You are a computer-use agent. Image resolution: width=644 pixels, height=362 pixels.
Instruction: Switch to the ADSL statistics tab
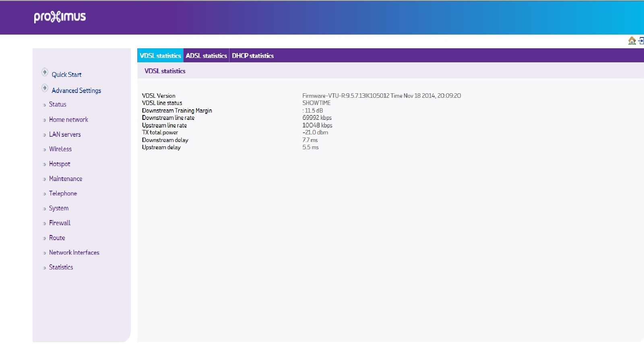(x=206, y=56)
